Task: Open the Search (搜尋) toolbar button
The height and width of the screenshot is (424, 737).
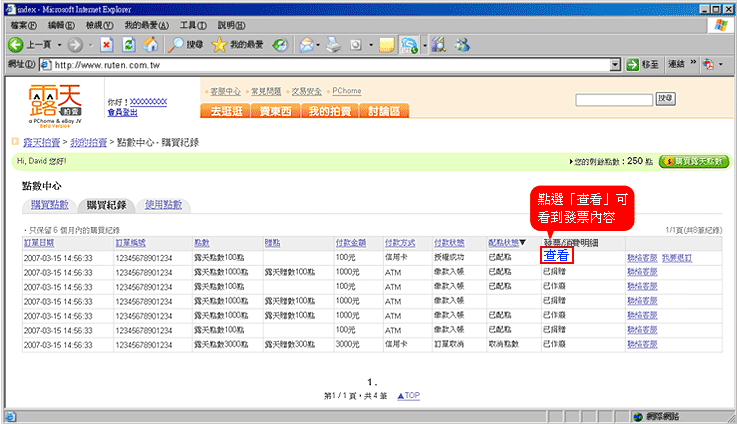Action: point(184,45)
